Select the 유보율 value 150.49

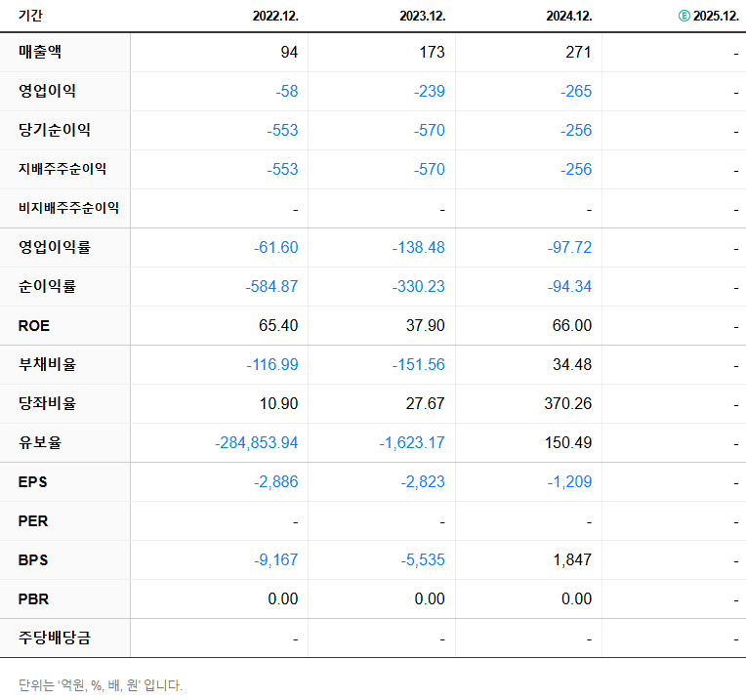click(568, 442)
